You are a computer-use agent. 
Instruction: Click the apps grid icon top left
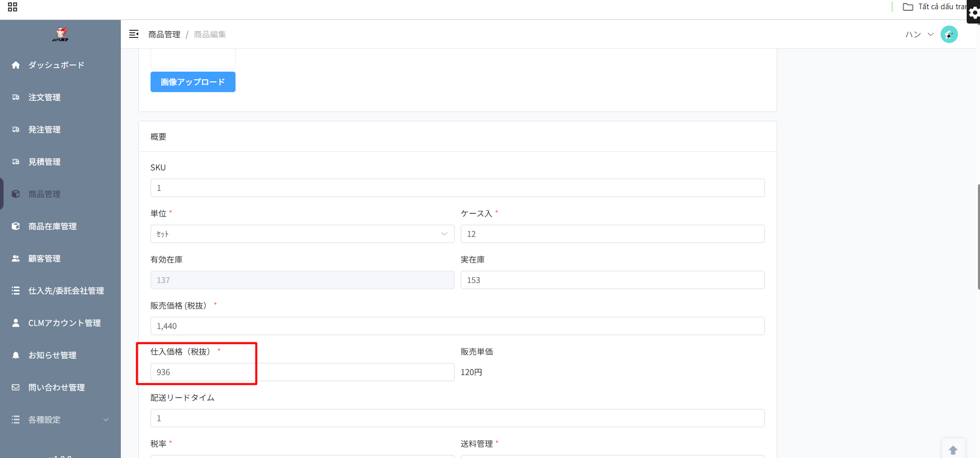point(13,7)
